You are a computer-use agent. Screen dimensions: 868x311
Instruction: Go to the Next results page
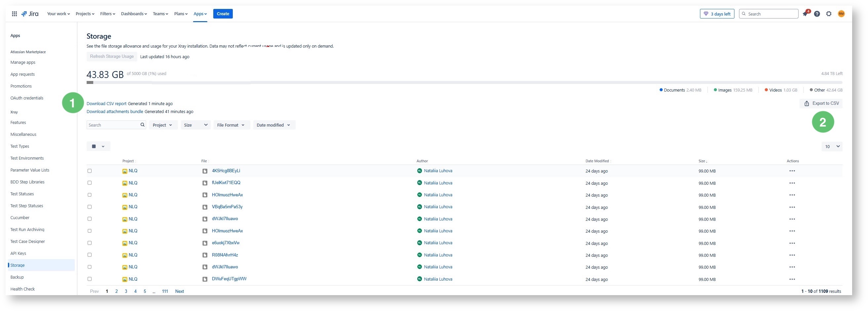point(180,292)
